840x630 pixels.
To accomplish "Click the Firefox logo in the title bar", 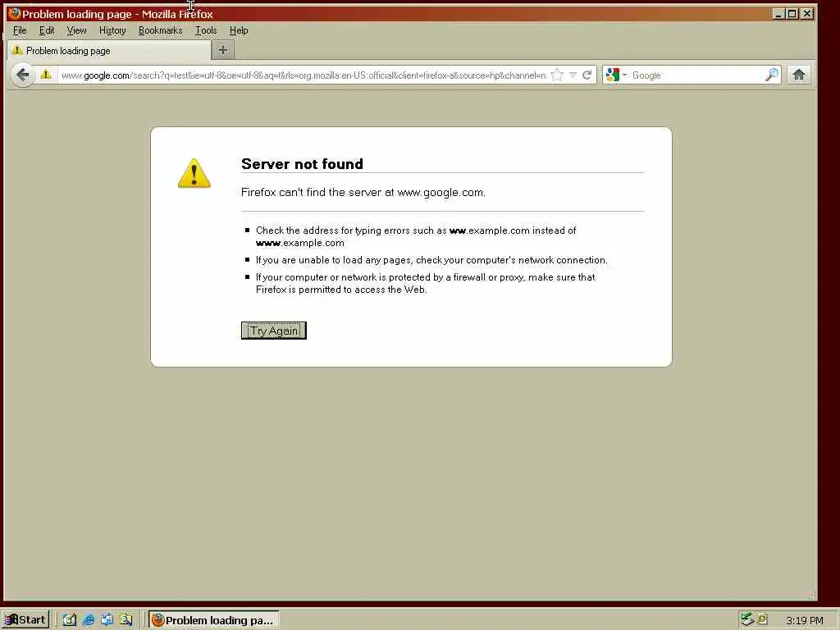I will coord(15,13).
